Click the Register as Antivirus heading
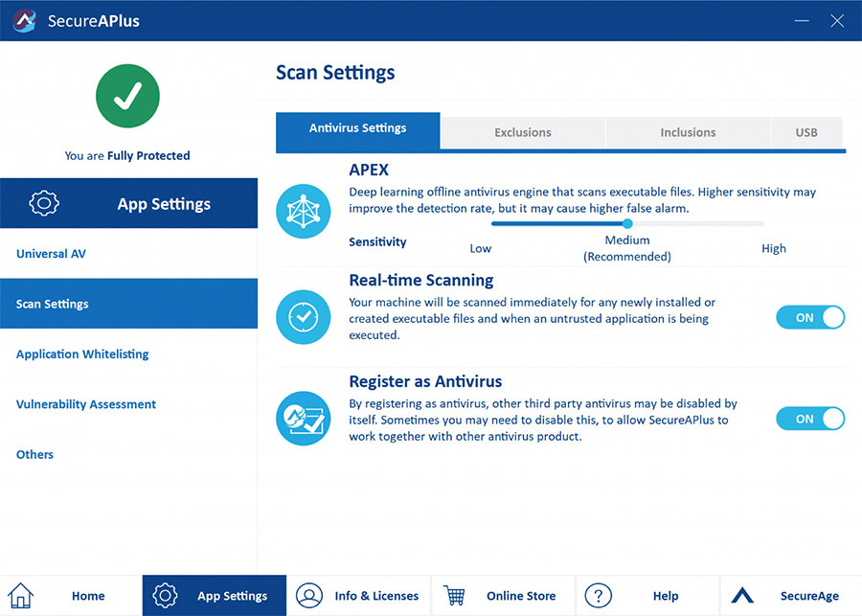This screenshot has width=862, height=616. [x=425, y=381]
